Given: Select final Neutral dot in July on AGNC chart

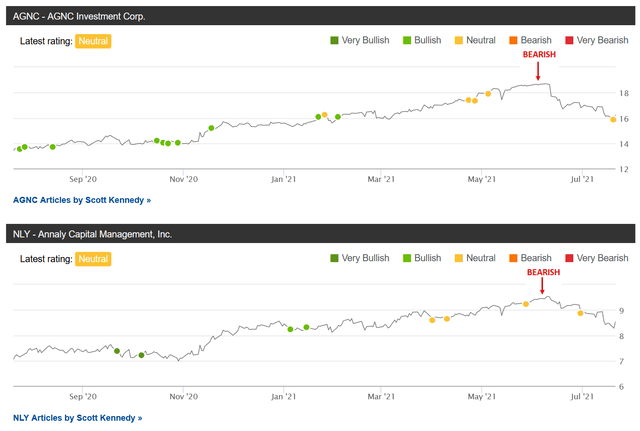Looking at the screenshot, I should click(x=613, y=120).
